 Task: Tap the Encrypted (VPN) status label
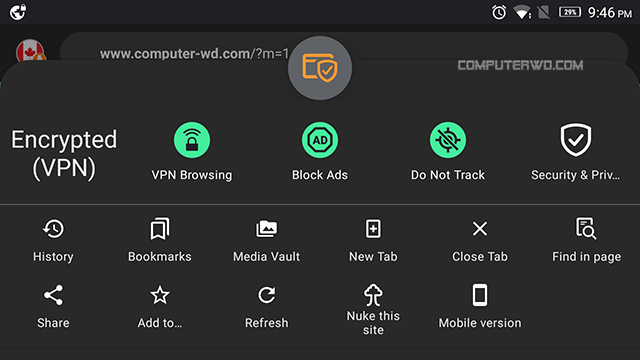[x=64, y=154]
